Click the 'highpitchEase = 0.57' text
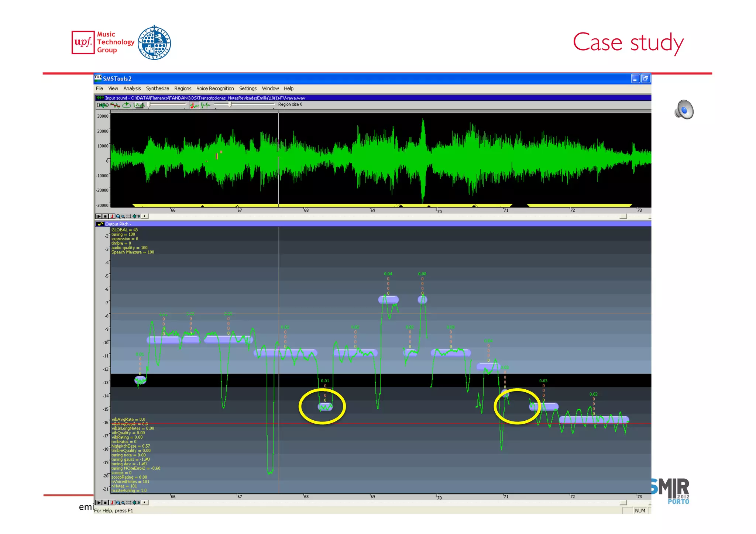This screenshot has height=534, width=756. coord(131,446)
